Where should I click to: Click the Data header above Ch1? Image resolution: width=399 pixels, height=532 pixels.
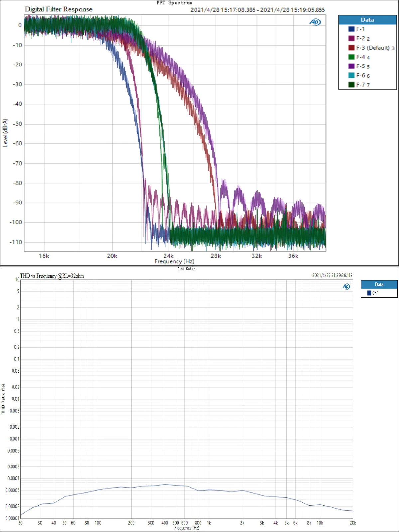click(379, 284)
